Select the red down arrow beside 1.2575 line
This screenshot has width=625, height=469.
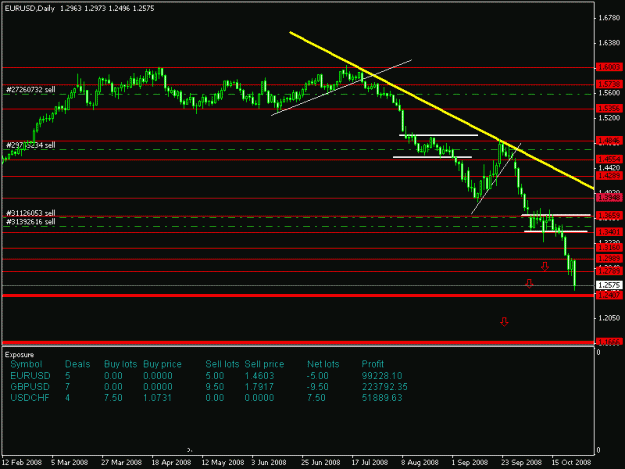click(529, 283)
